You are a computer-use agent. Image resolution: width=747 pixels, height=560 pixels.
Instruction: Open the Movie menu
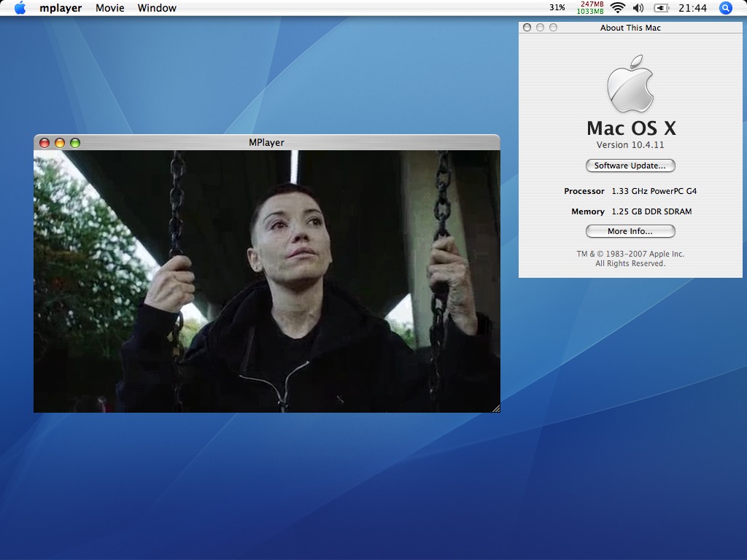click(x=110, y=8)
